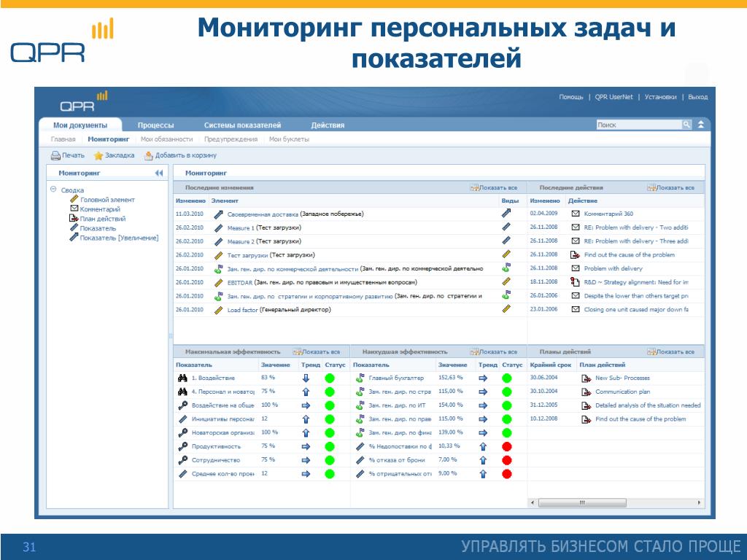Screen dimensions: 747x560
Task: Click Показать все in Наихудшая эффективность
Action: tap(494, 352)
